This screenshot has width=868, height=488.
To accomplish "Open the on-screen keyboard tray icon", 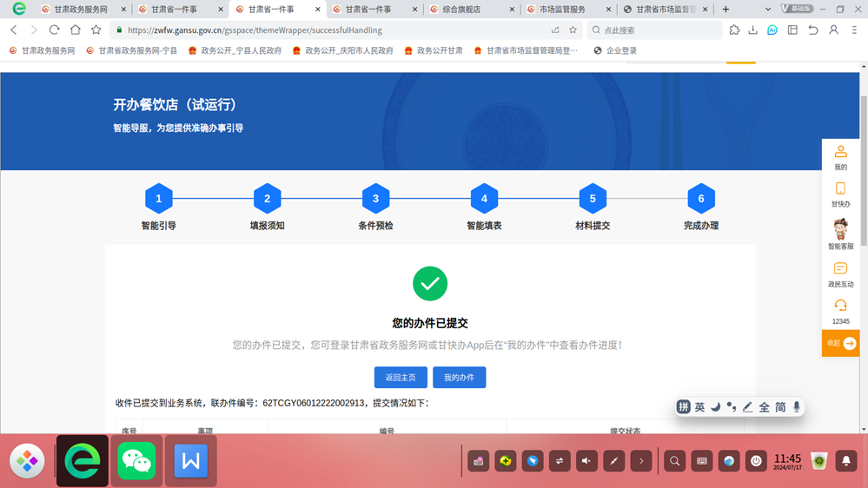I will point(702,461).
